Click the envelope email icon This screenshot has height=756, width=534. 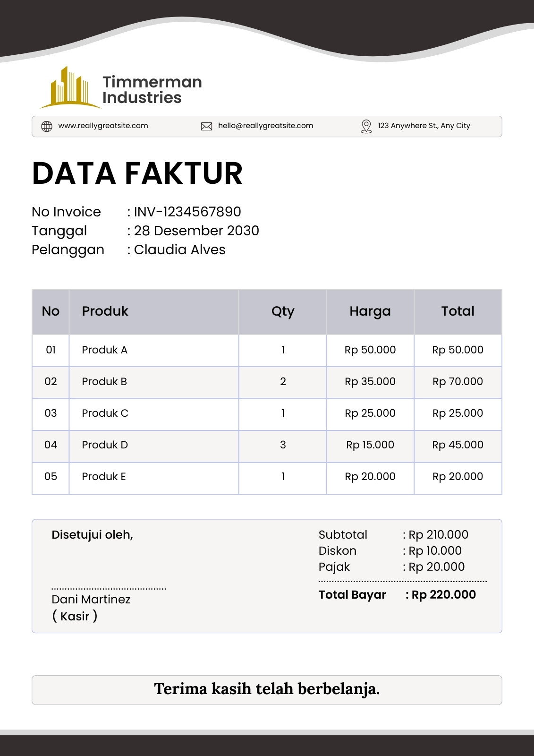point(206,126)
